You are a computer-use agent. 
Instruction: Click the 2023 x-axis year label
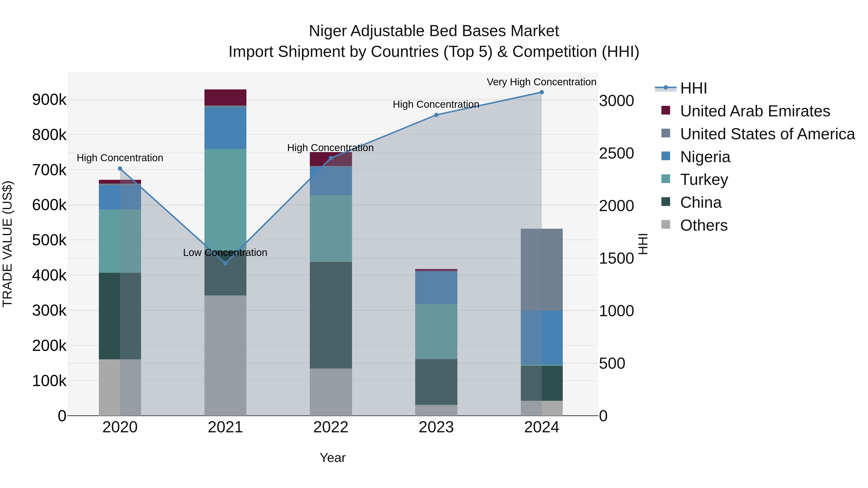(436, 427)
